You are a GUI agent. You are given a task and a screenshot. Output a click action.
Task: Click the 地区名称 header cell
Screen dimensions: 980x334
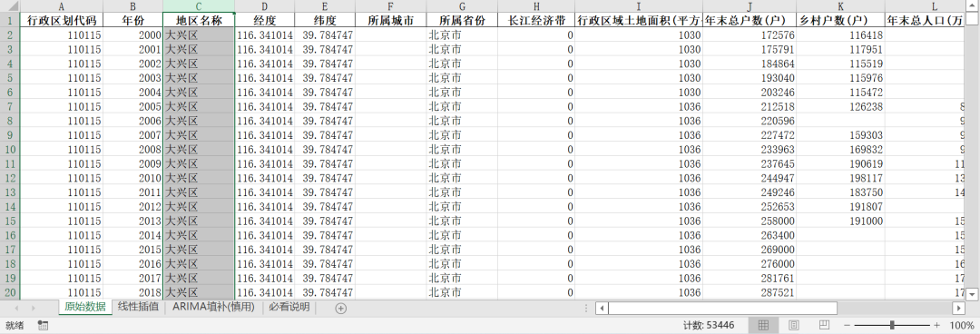pos(199,20)
